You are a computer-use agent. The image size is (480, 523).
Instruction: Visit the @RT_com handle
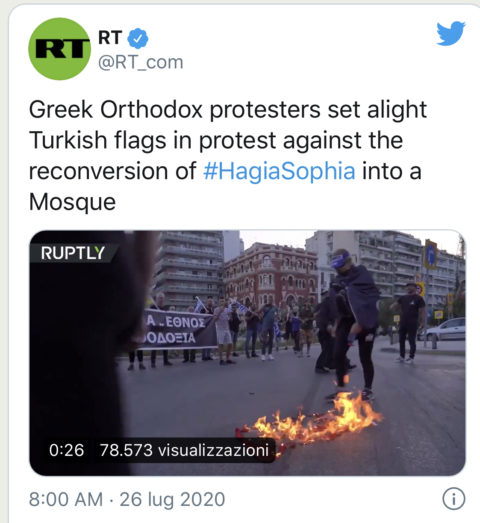point(141,62)
